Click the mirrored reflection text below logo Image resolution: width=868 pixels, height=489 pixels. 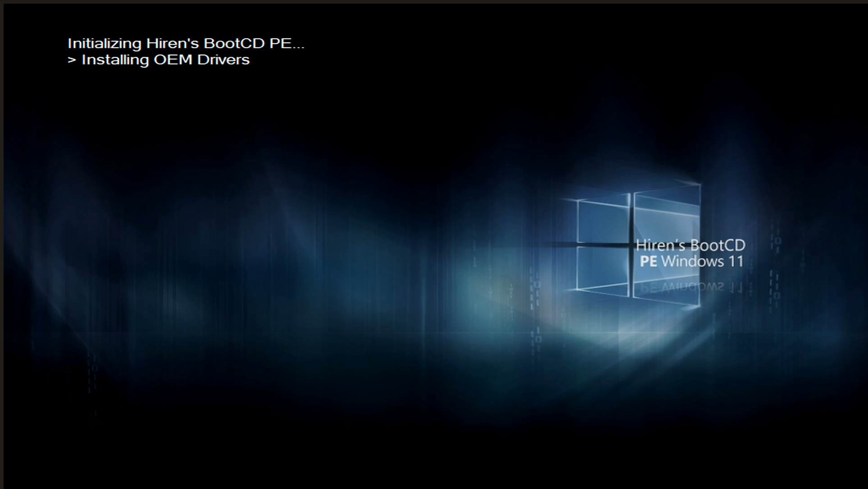pos(690,287)
